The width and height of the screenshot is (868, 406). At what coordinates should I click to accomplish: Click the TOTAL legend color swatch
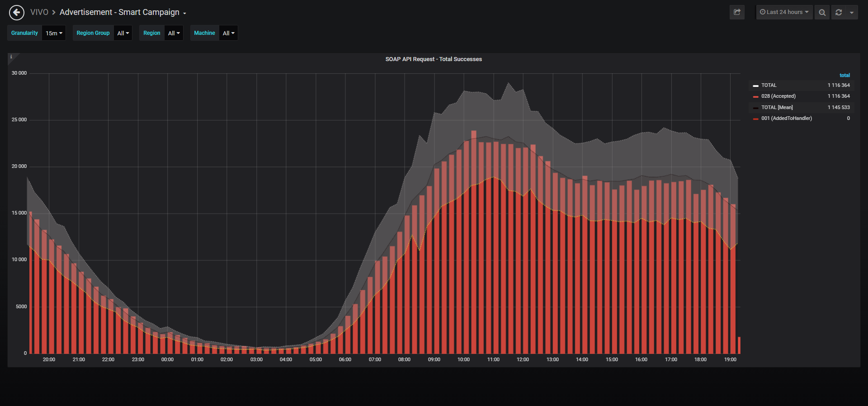click(x=755, y=86)
